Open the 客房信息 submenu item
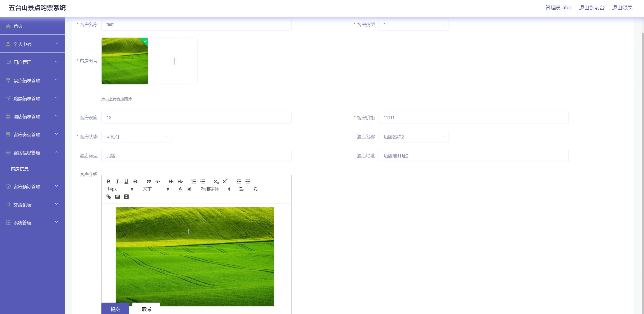The height and width of the screenshot is (314, 644). click(20, 169)
